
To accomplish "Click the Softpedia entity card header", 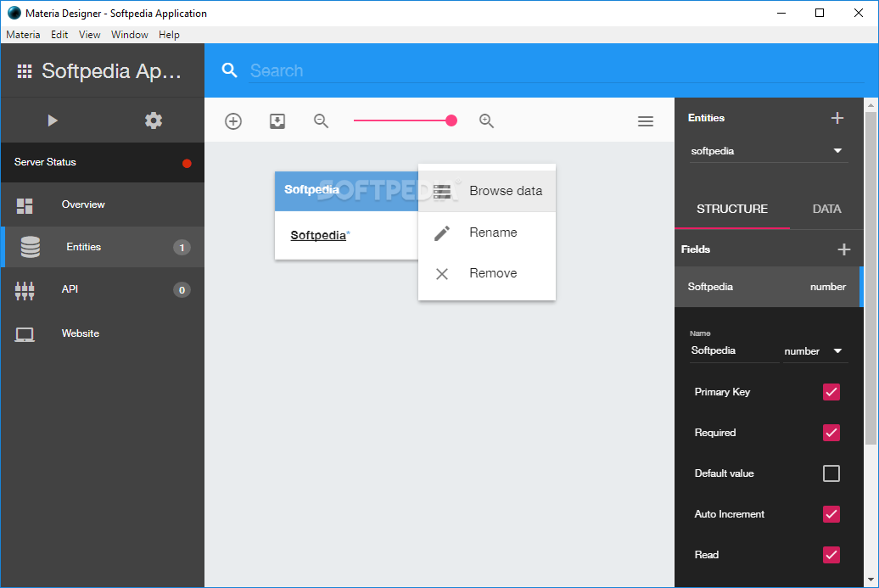I will (346, 191).
